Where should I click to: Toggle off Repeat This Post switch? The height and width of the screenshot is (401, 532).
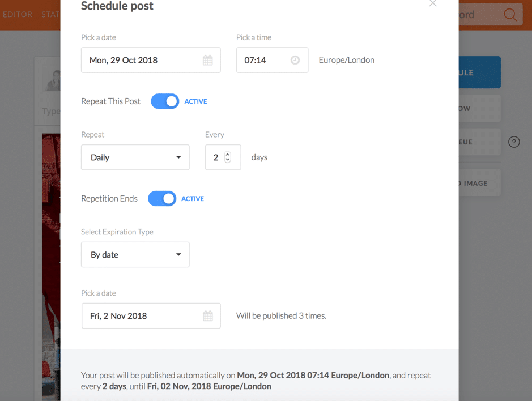(165, 101)
